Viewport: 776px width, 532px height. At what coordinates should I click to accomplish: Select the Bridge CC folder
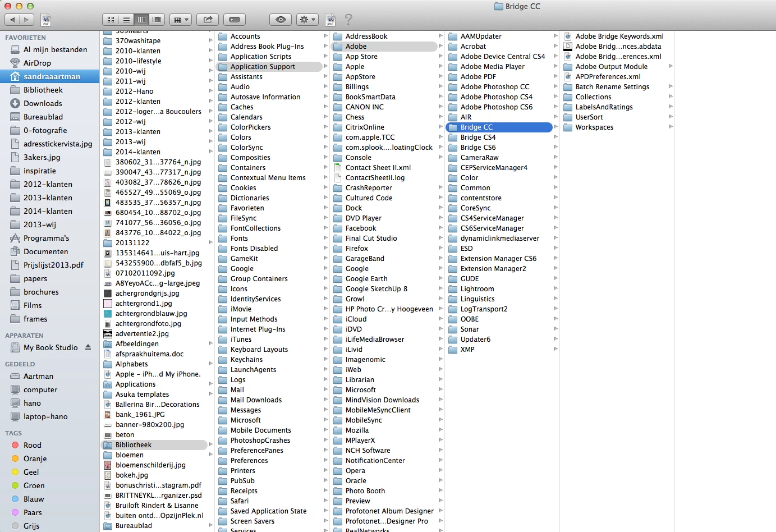tap(499, 127)
